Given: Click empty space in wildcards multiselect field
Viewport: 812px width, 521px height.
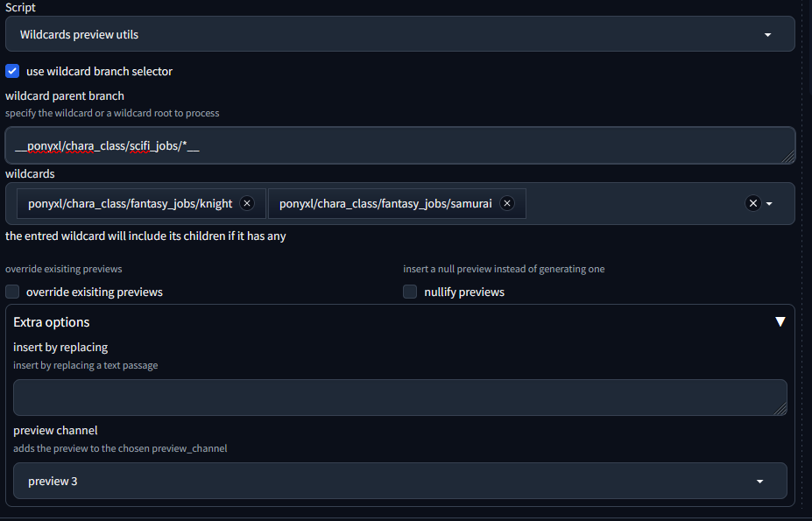Looking at the screenshot, I should pyautogui.click(x=631, y=203).
